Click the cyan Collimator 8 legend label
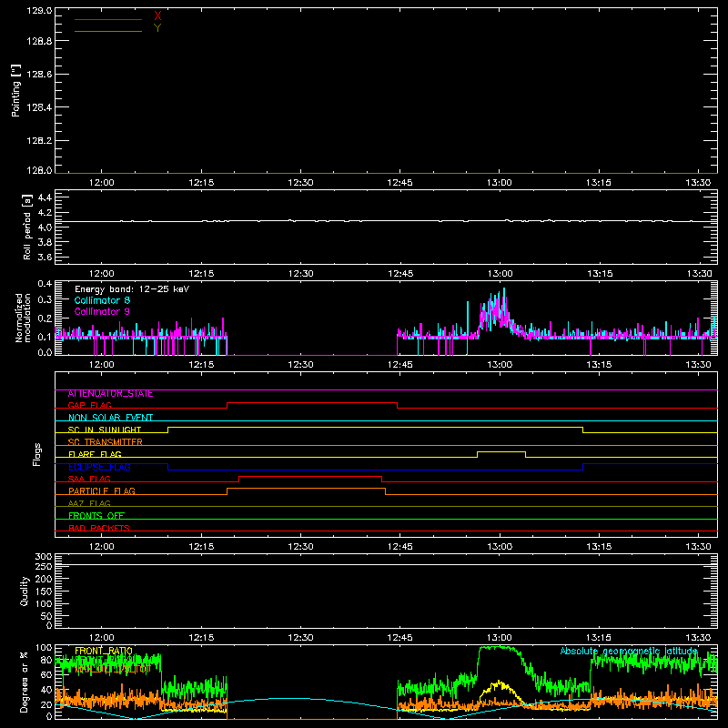Screen dimensions: 728x728 click(x=102, y=300)
